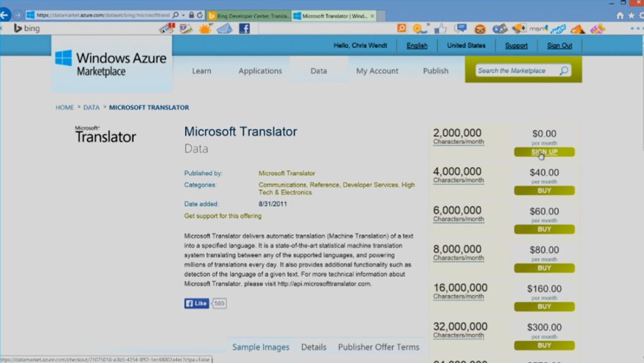Buy the $60.00 per month plan
Viewport: 644px width, 363px height.
544,229
